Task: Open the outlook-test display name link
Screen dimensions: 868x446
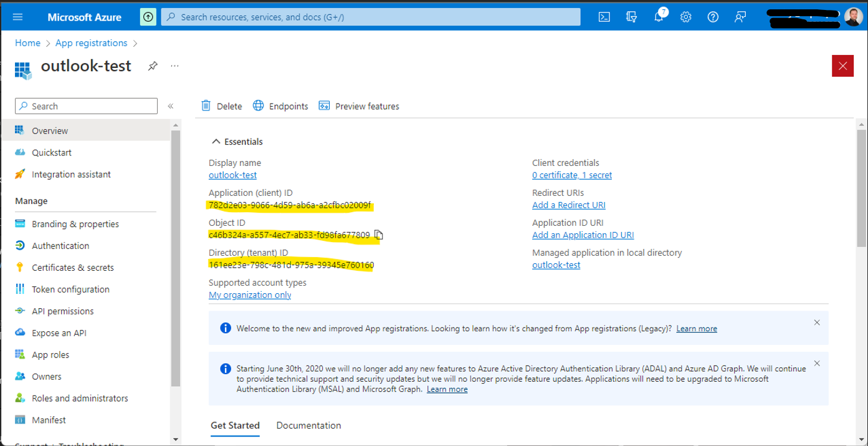Action: pyautogui.click(x=232, y=175)
